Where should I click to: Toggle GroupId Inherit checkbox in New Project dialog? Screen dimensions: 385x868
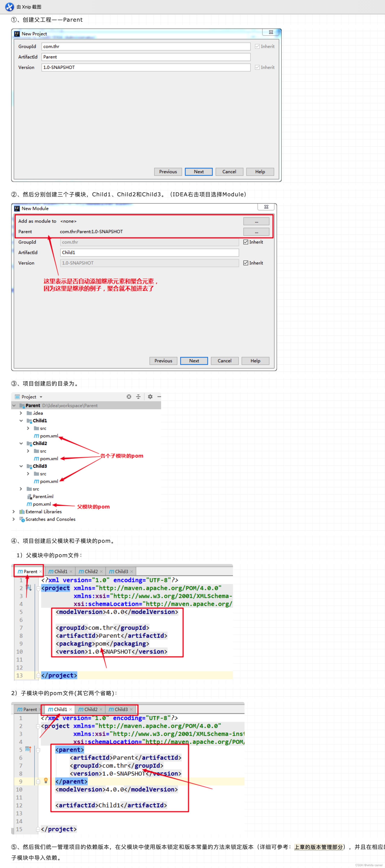pyautogui.click(x=257, y=47)
